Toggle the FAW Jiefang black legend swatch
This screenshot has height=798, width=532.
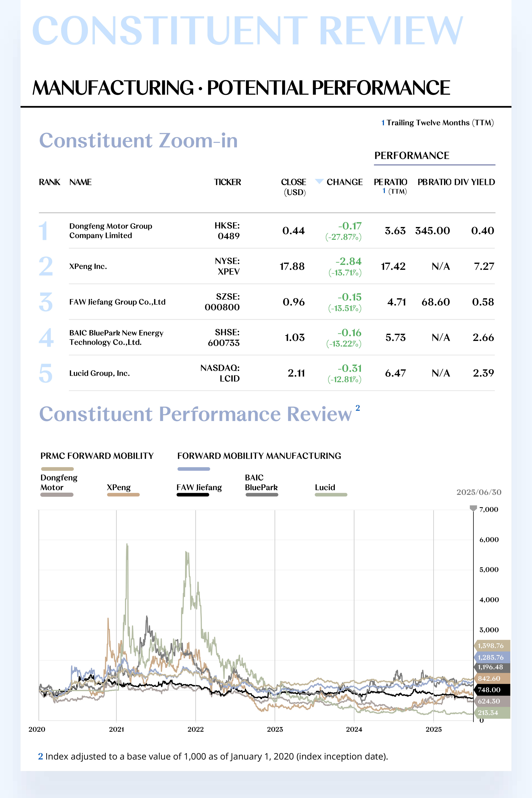[193, 495]
